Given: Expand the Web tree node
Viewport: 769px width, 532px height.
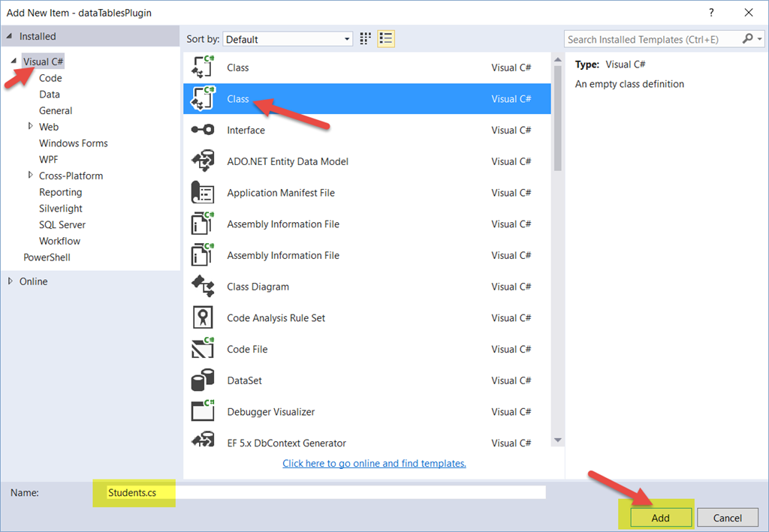Looking at the screenshot, I should pyautogui.click(x=30, y=126).
